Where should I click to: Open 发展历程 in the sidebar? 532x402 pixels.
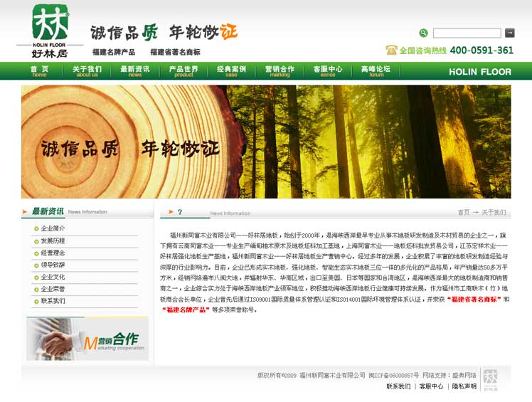click(x=53, y=240)
